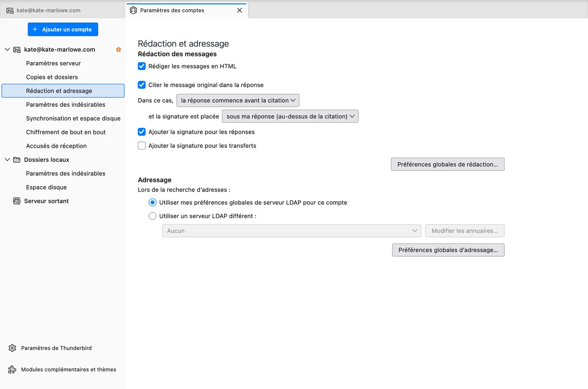Open the disabled Aucun LDAP server dropdown
588x389 pixels.
pos(292,231)
